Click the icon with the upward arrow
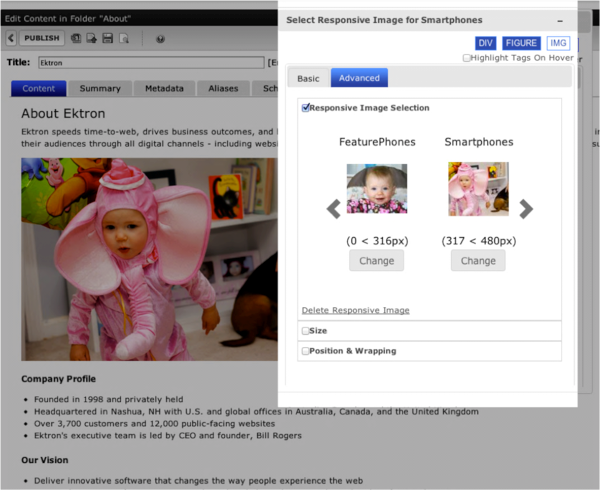This screenshot has height=490, width=600. 92,38
